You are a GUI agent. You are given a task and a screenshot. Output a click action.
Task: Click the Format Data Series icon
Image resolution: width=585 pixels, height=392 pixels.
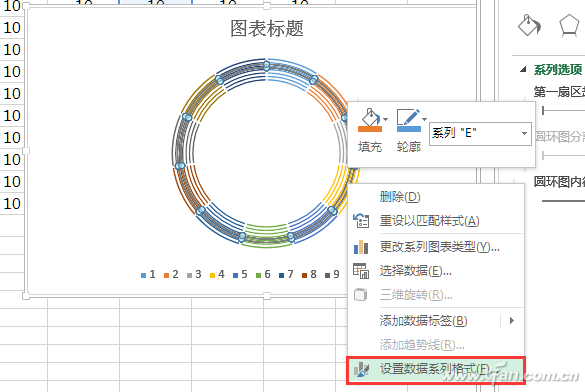coord(361,369)
